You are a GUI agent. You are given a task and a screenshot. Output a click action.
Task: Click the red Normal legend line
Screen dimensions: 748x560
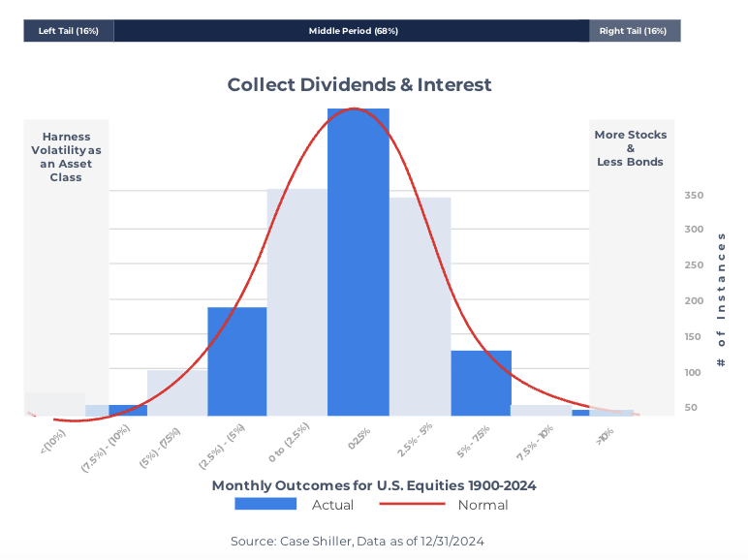click(x=411, y=504)
